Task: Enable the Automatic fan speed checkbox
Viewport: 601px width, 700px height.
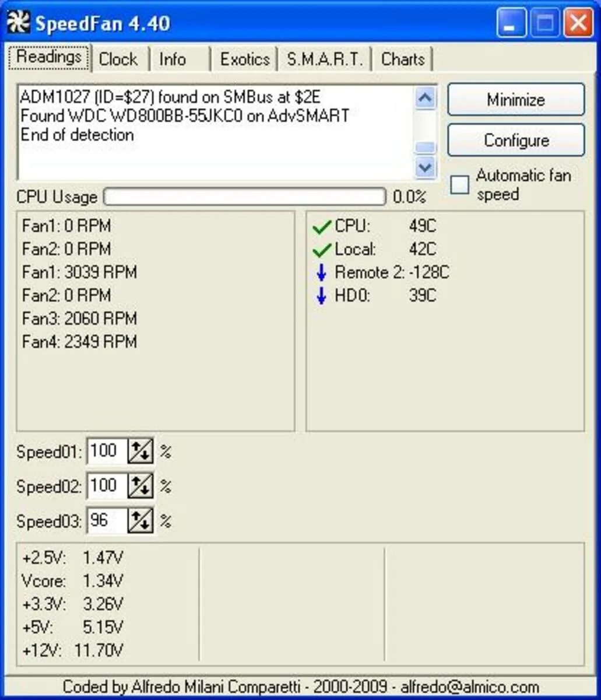Action: (x=459, y=185)
